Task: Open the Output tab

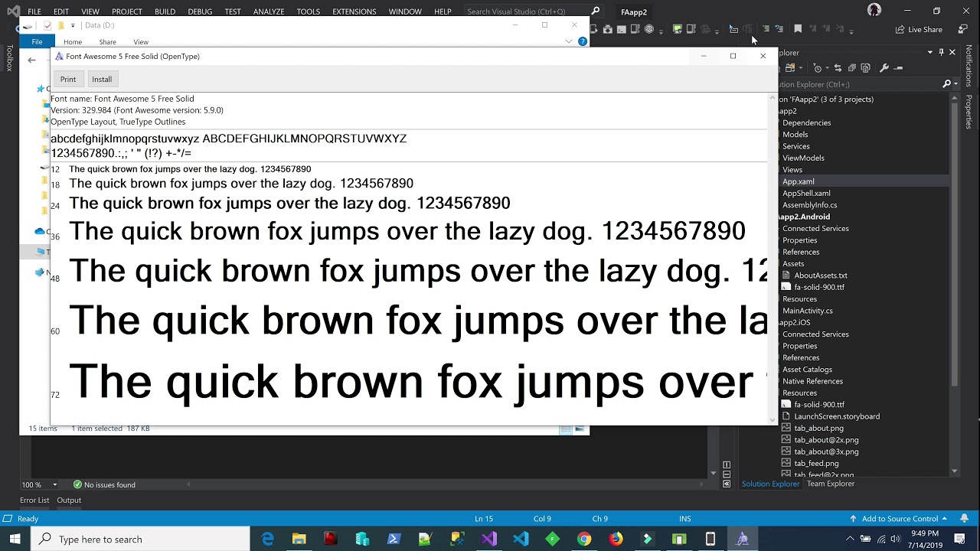Action: (x=69, y=500)
